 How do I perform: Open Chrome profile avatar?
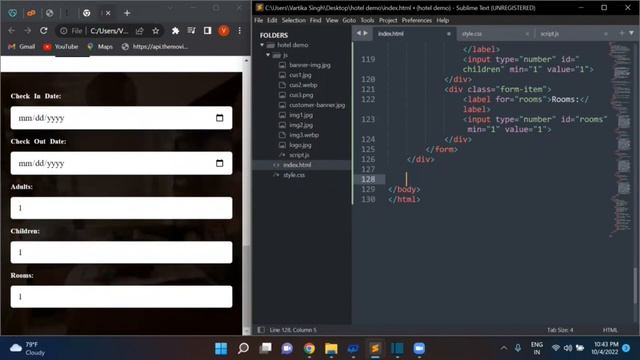tap(223, 31)
